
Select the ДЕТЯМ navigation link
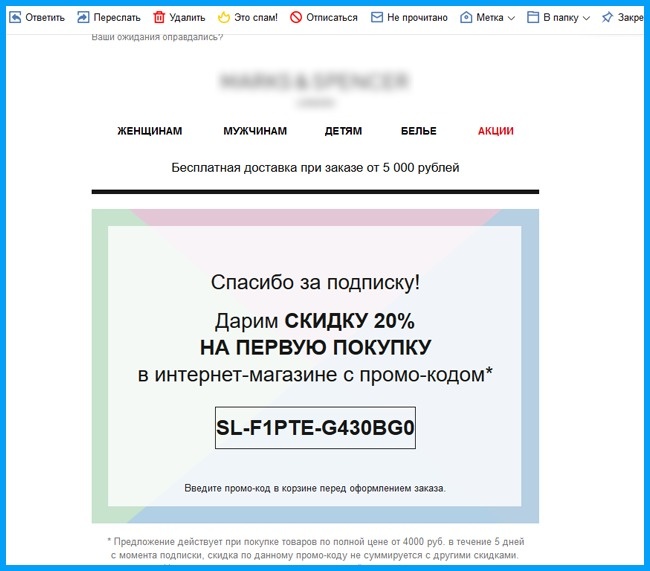click(343, 131)
